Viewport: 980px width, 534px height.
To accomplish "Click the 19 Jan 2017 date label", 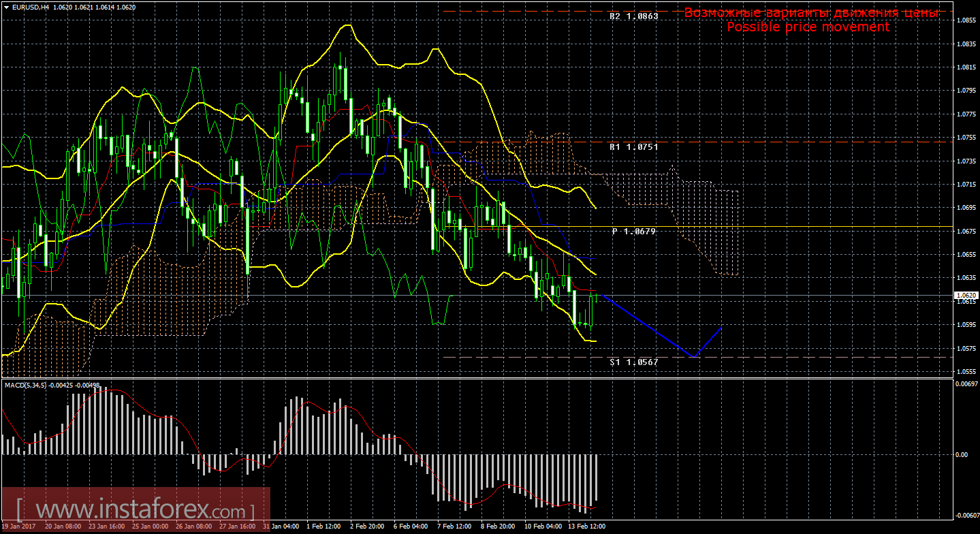I will 20,527.
